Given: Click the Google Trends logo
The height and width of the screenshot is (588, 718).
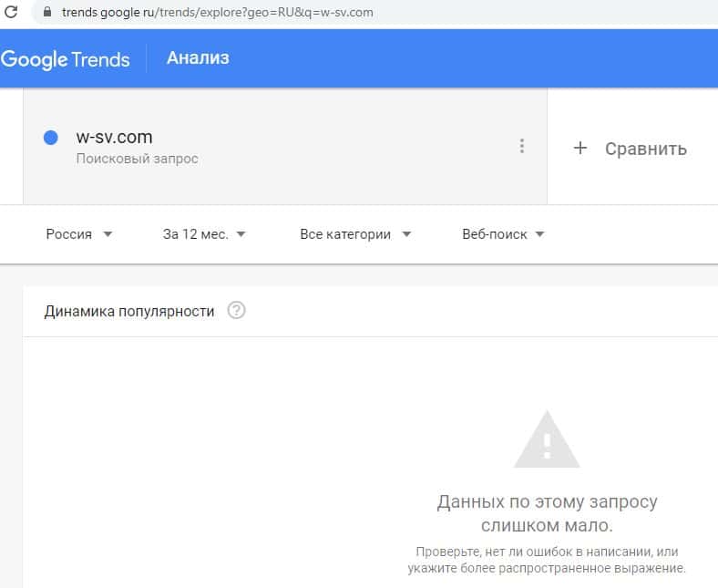Looking at the screenshot, I should click(66, 59).
